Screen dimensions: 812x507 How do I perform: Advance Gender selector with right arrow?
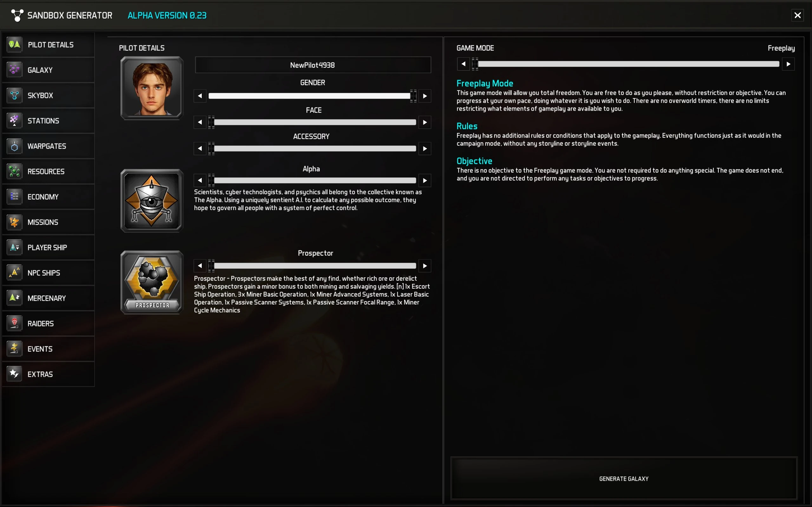[x=425, y=96]
